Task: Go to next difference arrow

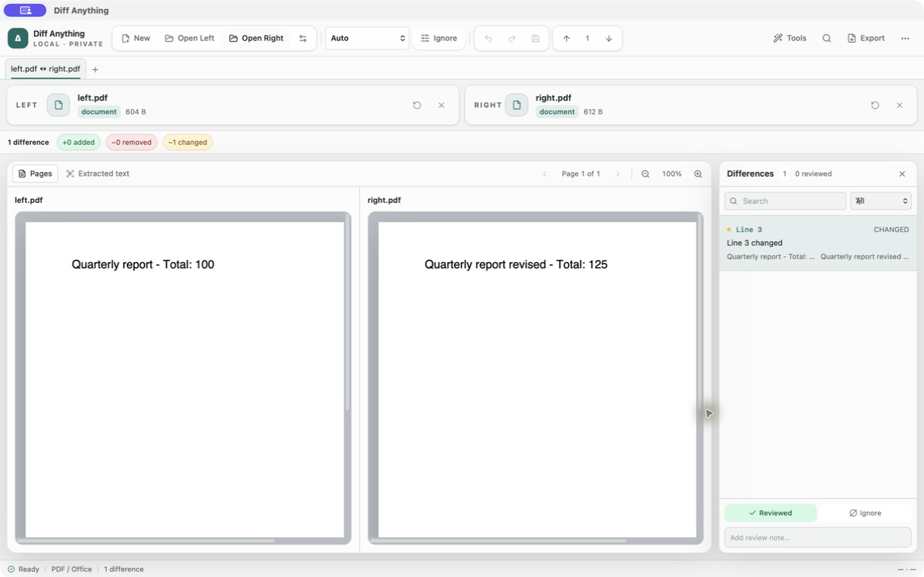Action: click(x=609, y=38)
